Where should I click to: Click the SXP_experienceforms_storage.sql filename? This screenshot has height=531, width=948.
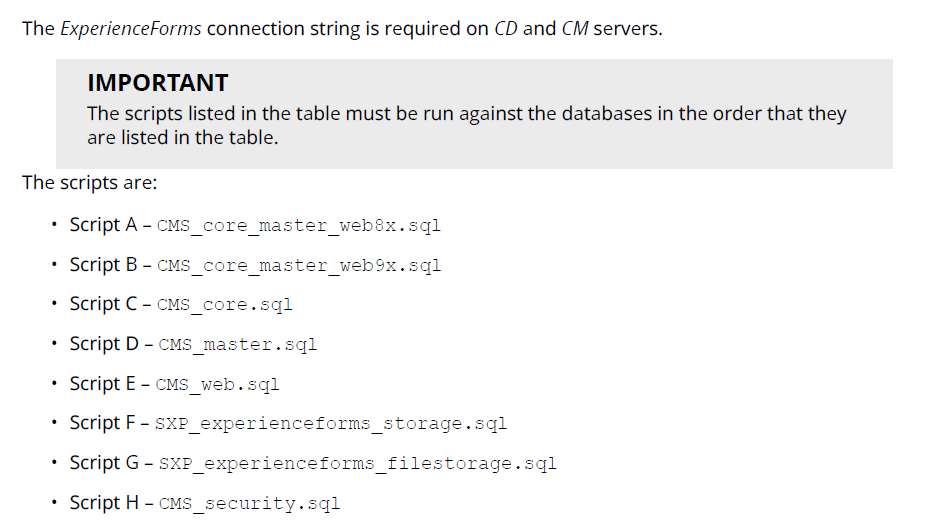[331, 424]
